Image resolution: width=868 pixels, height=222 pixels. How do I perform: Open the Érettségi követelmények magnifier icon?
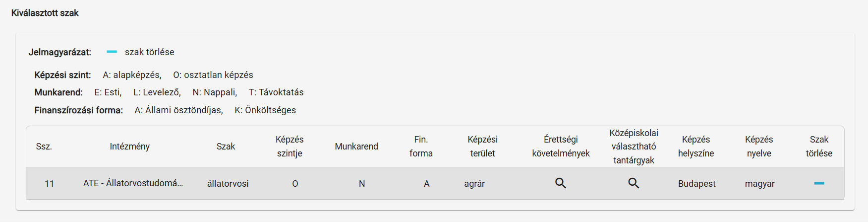561,183
